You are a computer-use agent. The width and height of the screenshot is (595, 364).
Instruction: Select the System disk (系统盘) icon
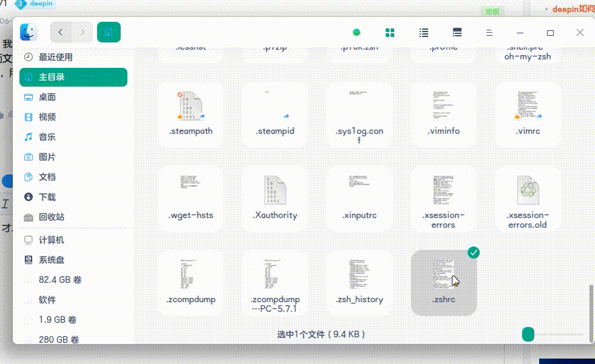tap(47, 260)
